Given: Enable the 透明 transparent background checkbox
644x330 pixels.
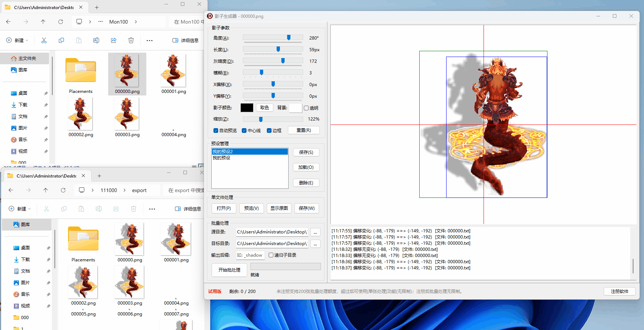Looking at the screenshot, I should tap(306, 108).
